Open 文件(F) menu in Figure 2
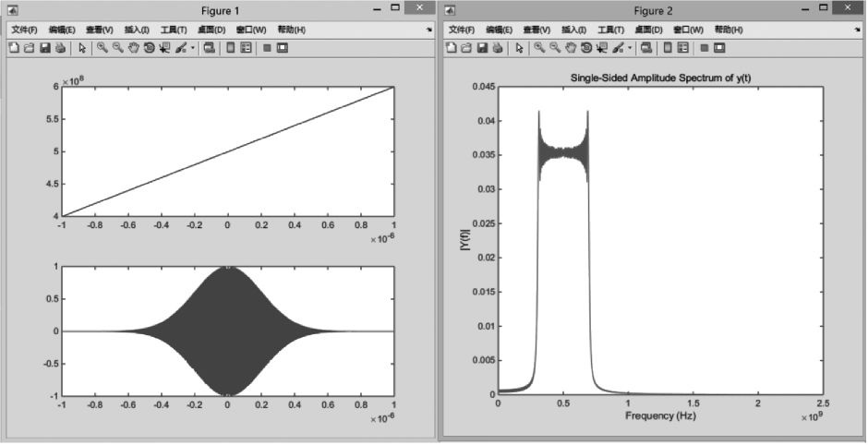This screenshot has width=868, height=445. click(461, 30)
